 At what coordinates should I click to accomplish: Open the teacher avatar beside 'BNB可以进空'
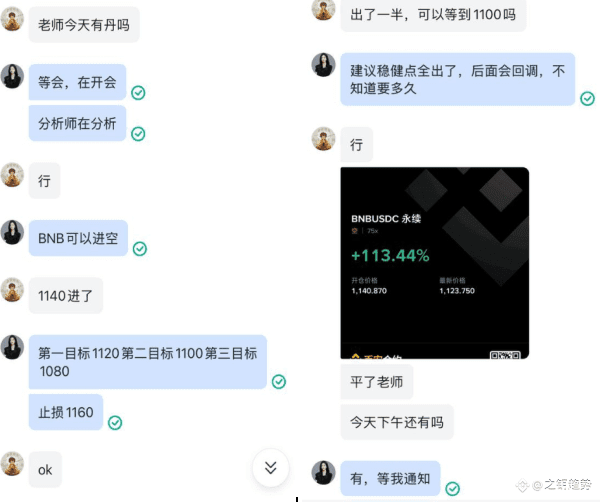12,232
